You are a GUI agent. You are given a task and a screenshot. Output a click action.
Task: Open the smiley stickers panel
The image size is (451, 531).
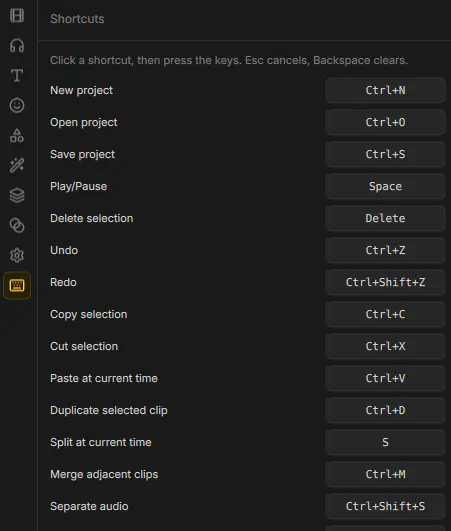pyautogui.click(x=17, y=105)
